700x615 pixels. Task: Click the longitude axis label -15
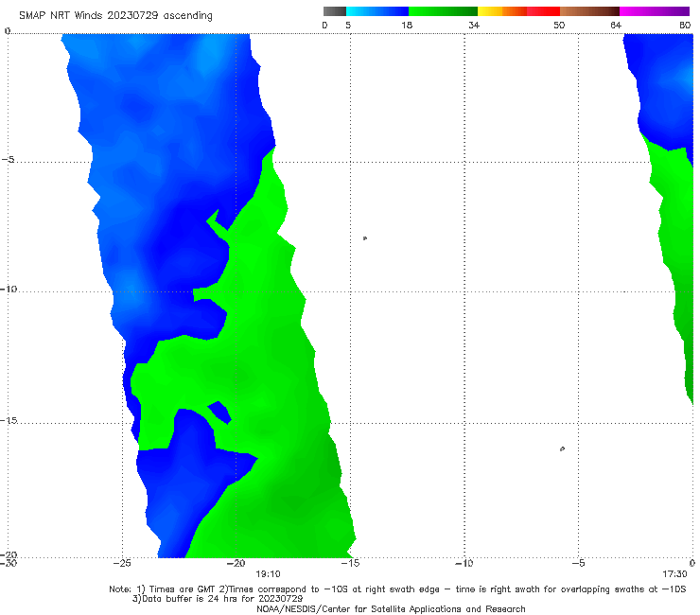point(350,563)
